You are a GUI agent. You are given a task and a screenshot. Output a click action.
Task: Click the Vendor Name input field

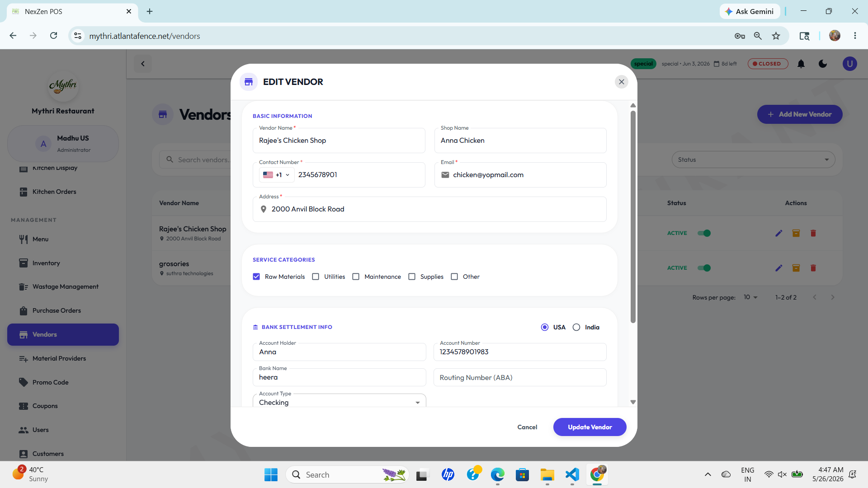click(x=339, y=141)
